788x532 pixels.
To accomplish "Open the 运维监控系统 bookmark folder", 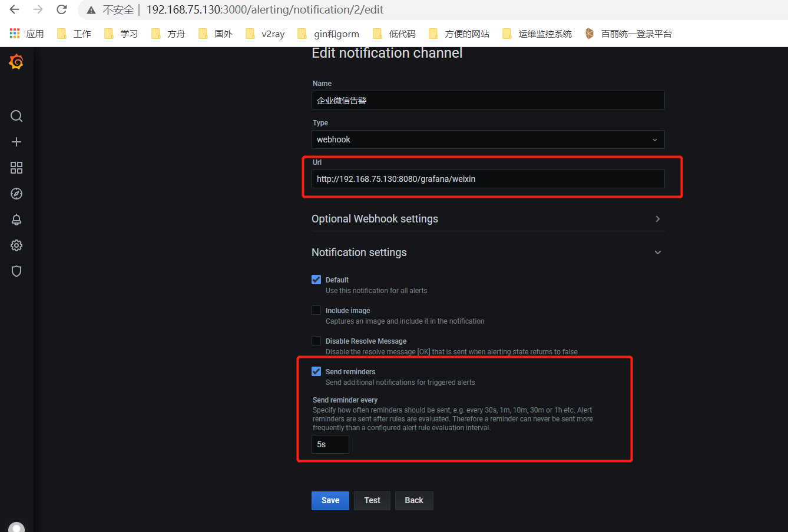I will click(x=537, y=34).
